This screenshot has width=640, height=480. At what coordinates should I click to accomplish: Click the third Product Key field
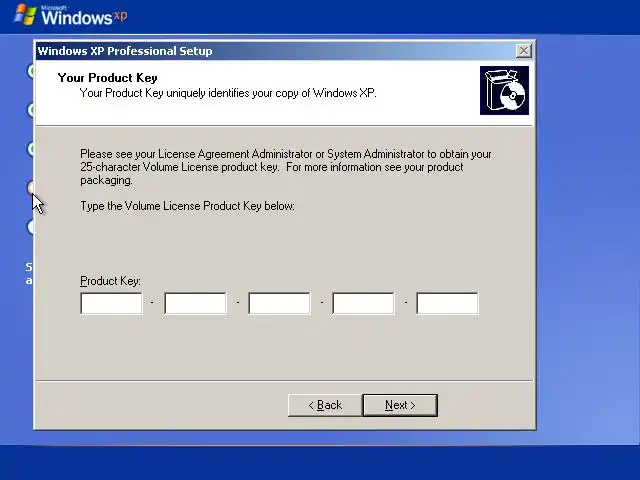tap(280, 303)
